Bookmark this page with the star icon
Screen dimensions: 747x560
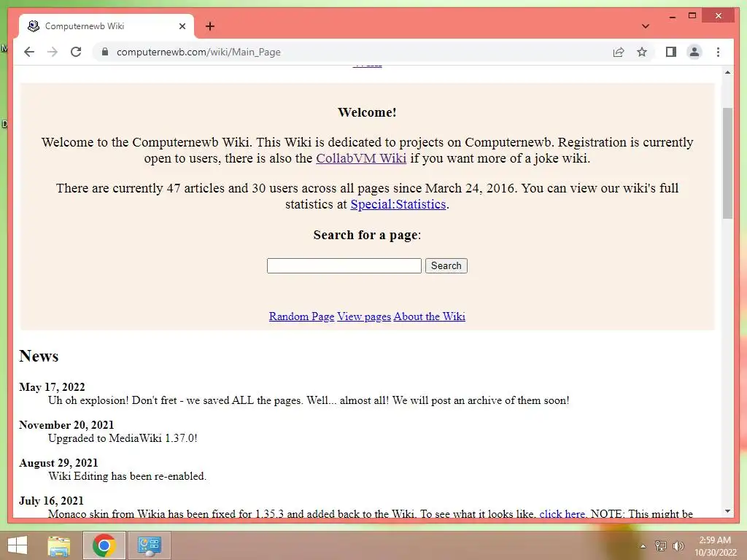[642, 52]
